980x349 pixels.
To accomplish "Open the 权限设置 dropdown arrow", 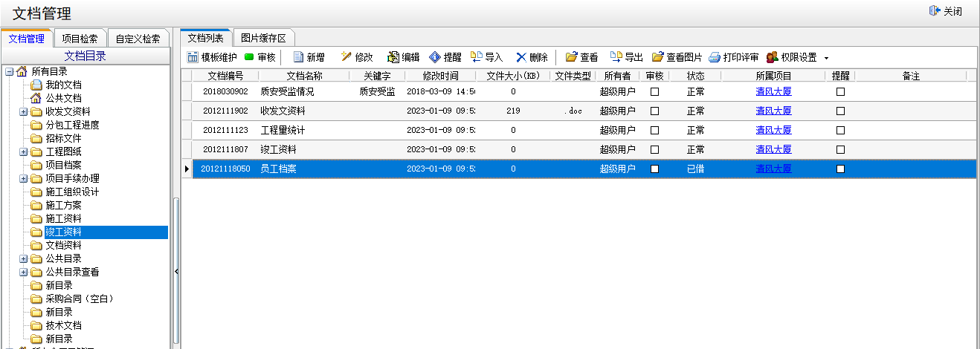I will (x=826, y=58).
